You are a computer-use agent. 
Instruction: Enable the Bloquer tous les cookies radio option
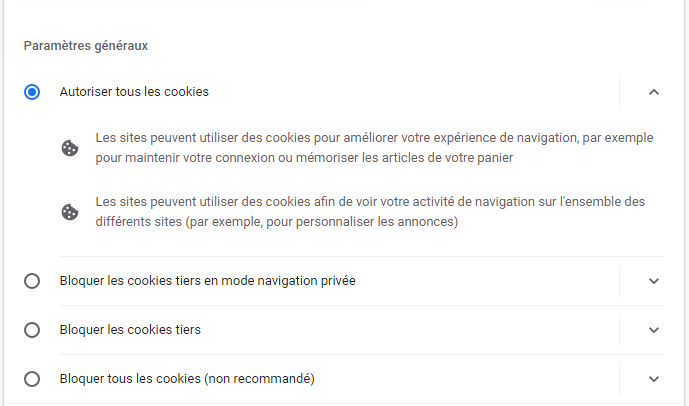(x=32, y=379)
